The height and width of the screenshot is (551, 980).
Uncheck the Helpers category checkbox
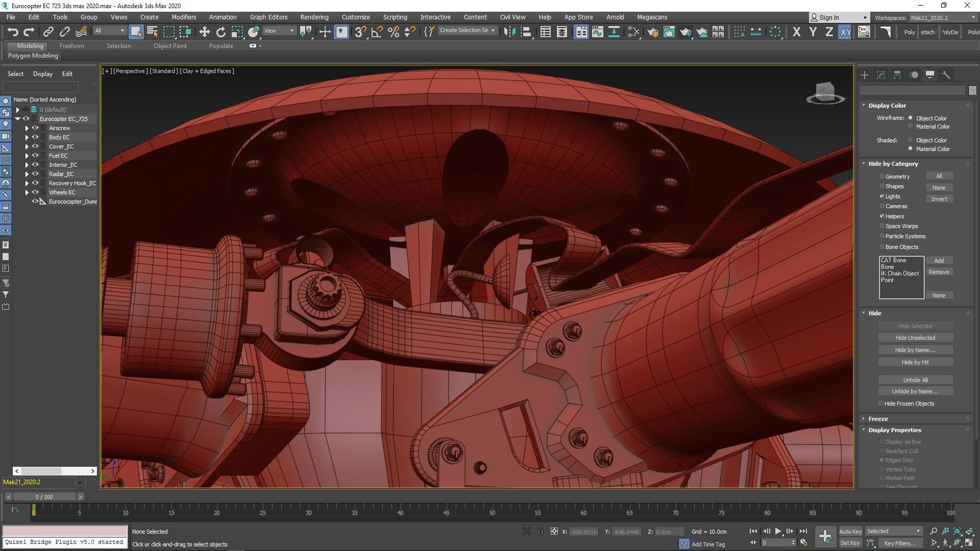coord(881,216)
